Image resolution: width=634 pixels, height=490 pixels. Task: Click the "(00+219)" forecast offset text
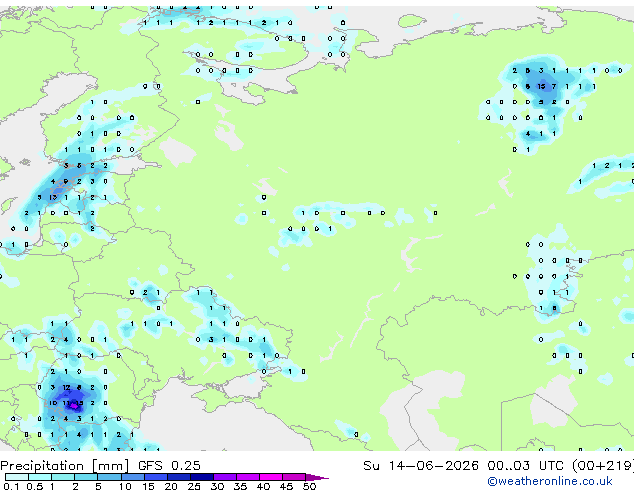(603, 466)
